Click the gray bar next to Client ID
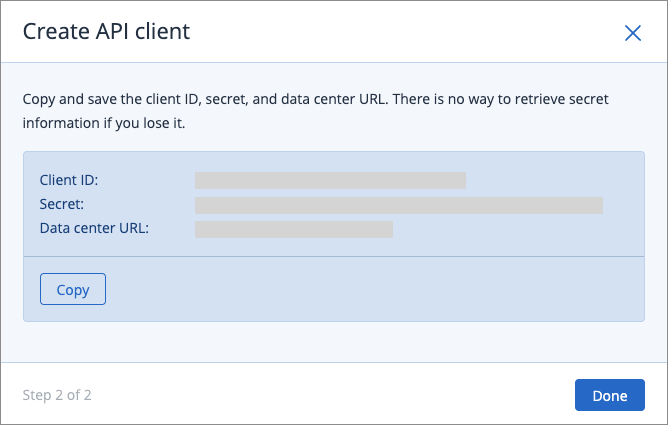 [330, 181]
